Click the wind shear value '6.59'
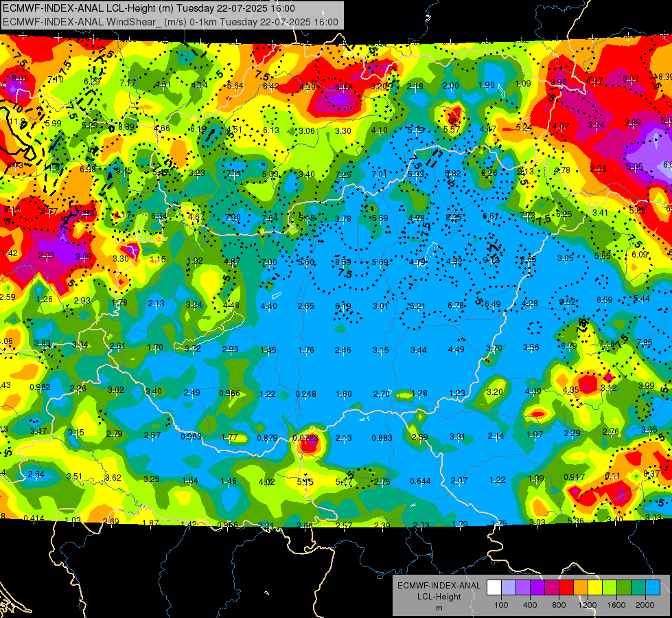Image resolution: width=672 pixels, height=618 pixels. 605,300
